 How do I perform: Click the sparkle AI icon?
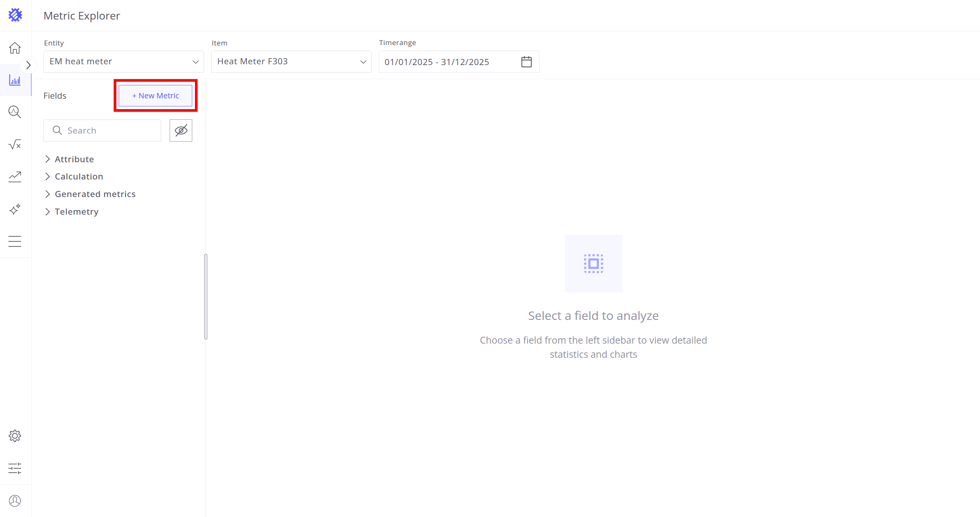15,209
